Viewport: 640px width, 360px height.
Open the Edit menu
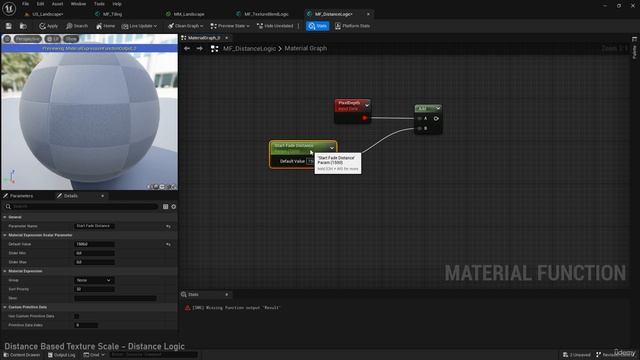(40, 4)
